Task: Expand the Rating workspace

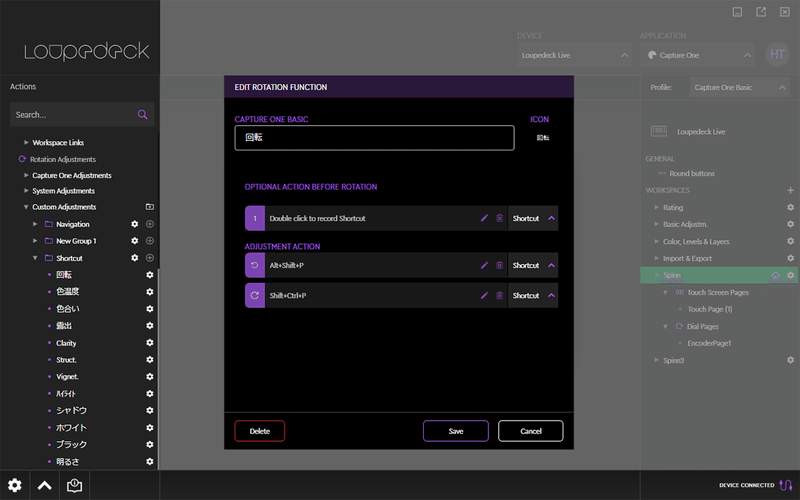Action: pyautogui.click(x=656, y=208)
